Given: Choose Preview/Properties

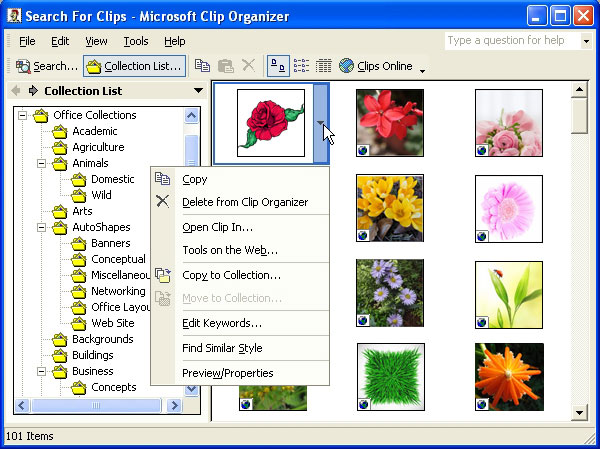Looking at the screenshot, I should point(240,373).
